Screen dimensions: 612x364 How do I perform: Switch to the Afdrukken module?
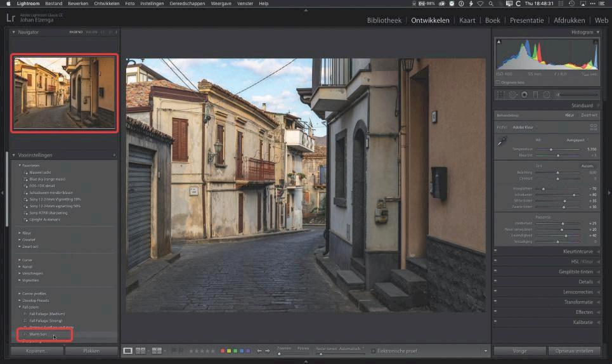click(569, 20)
